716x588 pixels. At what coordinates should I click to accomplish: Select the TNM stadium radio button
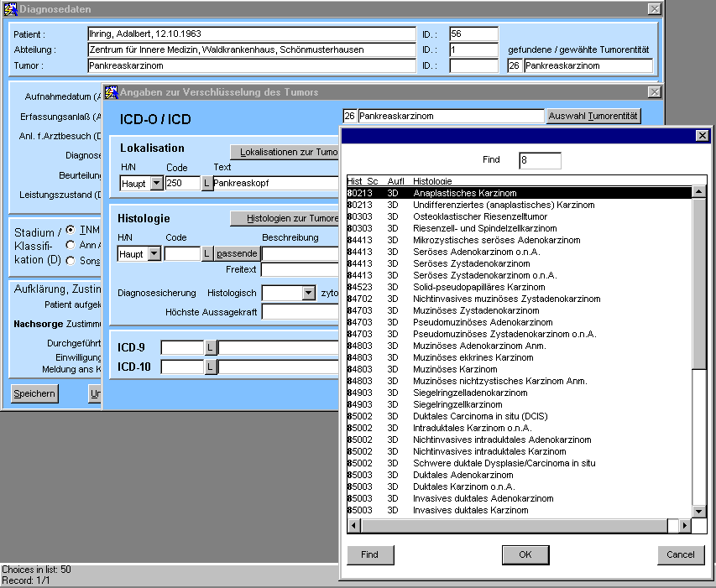point(71,229)
